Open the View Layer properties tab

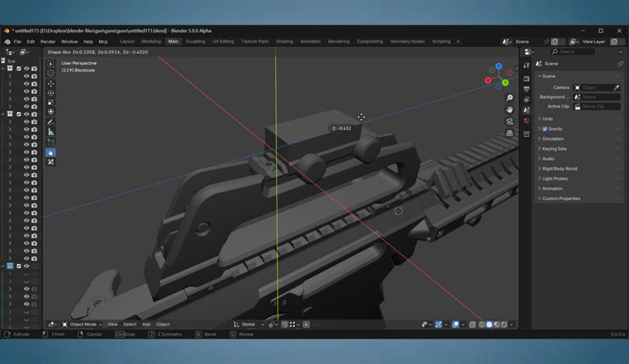pos(527,99)
